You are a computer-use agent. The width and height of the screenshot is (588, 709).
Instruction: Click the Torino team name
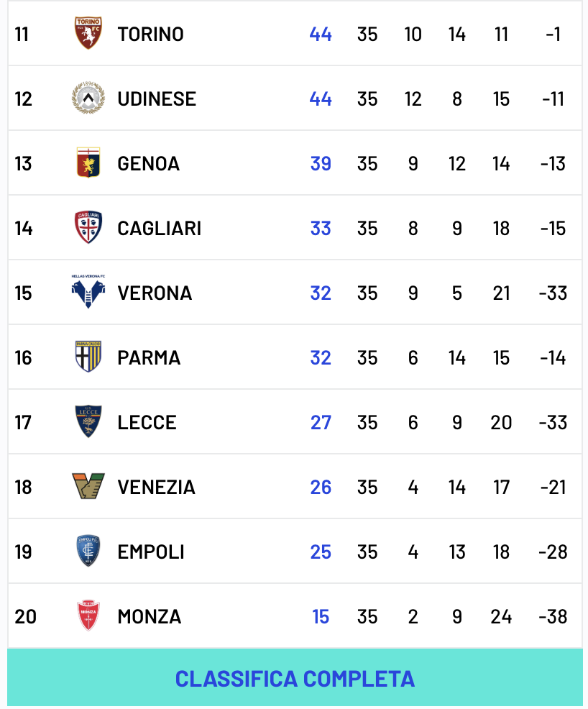pos(151,34)
